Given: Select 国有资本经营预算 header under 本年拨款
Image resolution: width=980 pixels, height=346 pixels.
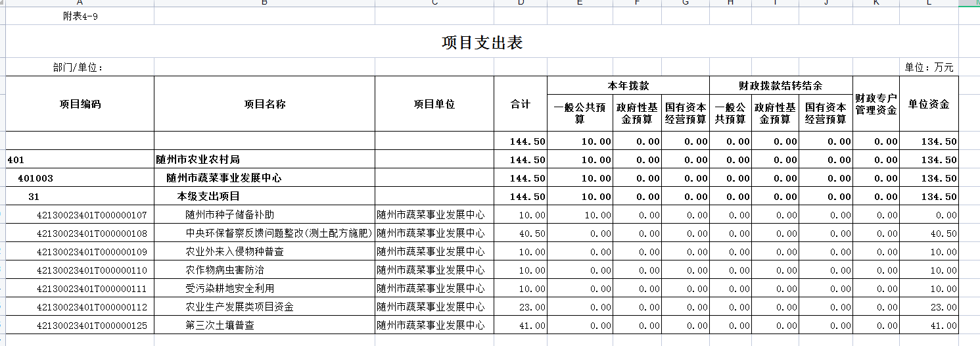Looking at the screenshot, I should [x=686, y=113].
